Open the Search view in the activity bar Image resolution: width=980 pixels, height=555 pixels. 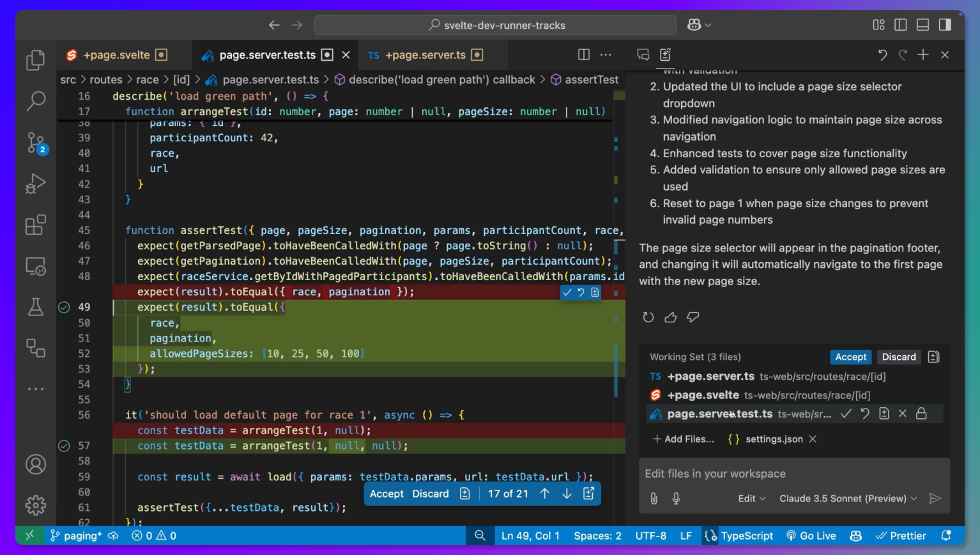click(x=35, y=101)
